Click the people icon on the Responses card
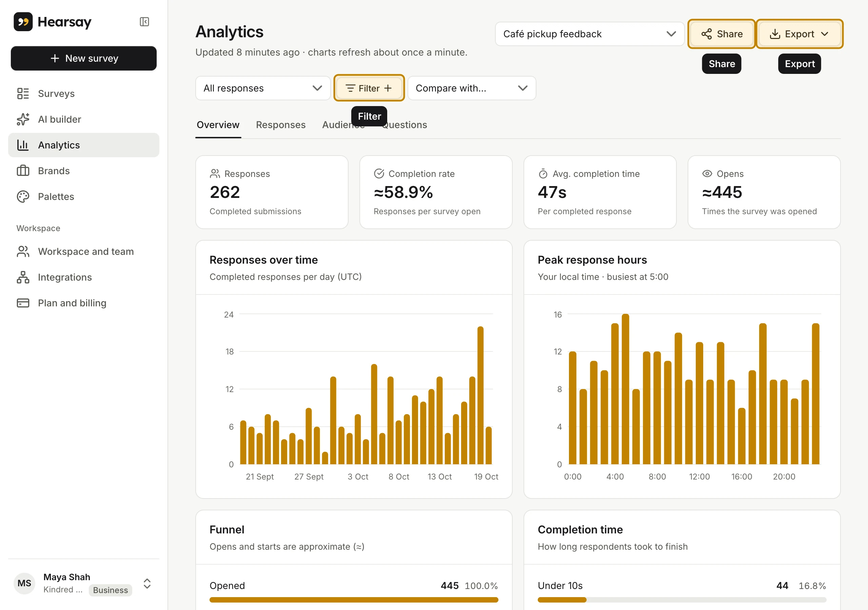The height and width of the screenshot is (610, 868). pyautogui.click(x=215, y=174)
